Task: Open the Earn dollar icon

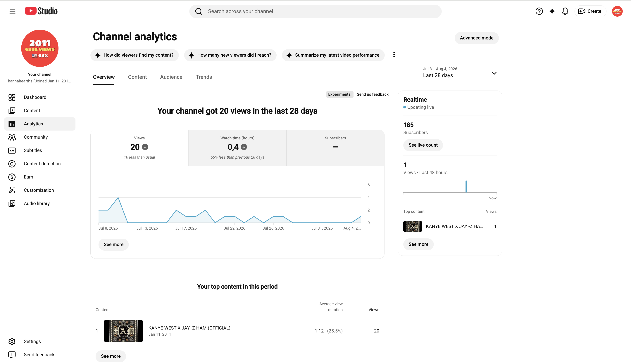Action: [x=12, y=177]
